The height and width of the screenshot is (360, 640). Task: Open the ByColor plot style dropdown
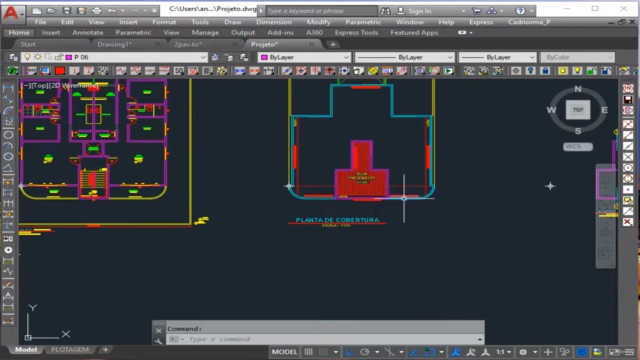tap(577, 57)
